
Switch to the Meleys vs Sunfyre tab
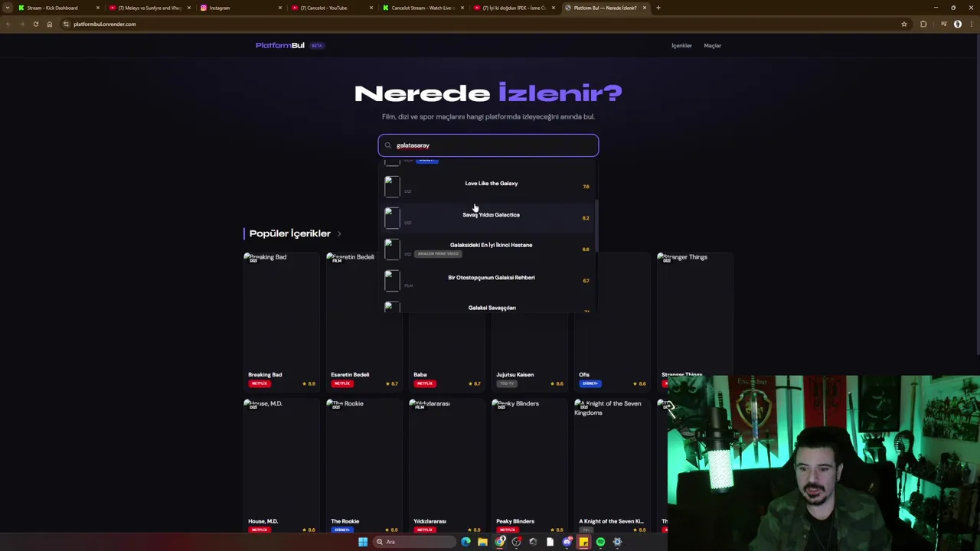149,8
